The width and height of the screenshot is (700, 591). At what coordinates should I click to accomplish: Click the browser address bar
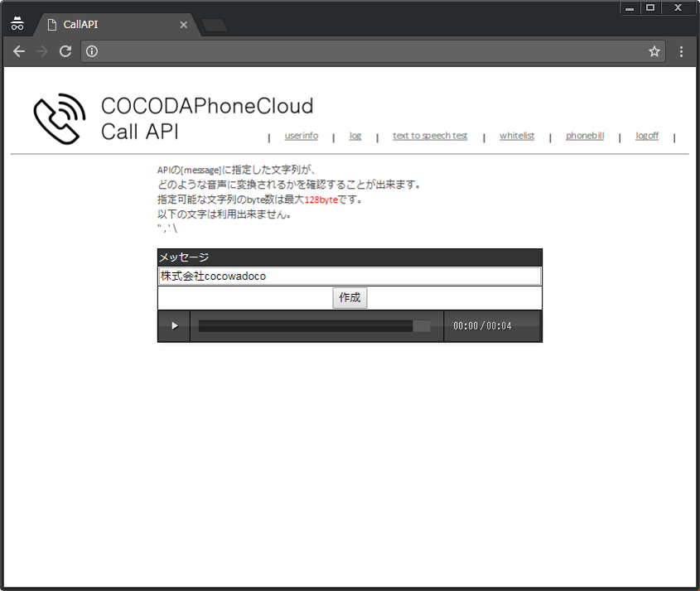(x=374, y=51)
